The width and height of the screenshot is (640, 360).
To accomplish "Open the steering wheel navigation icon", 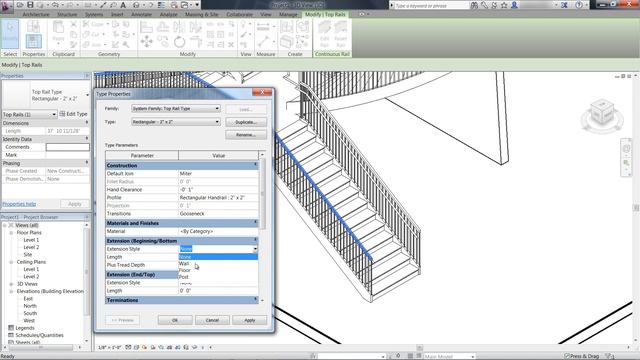I will click(626, 149).
